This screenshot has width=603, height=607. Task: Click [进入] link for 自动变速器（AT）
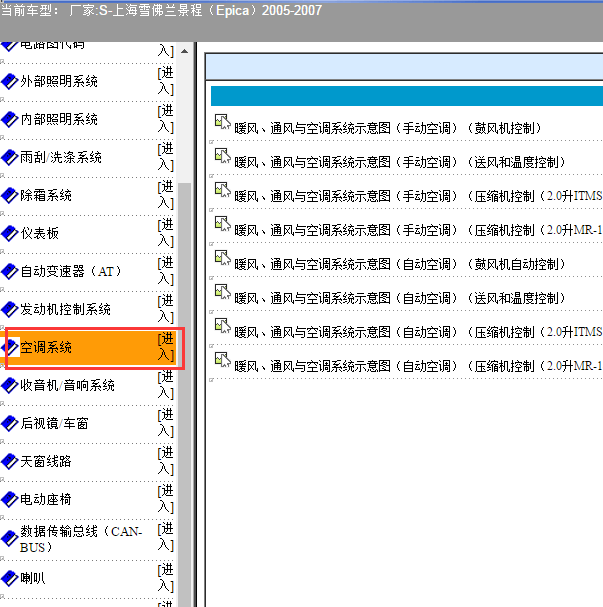166,271
